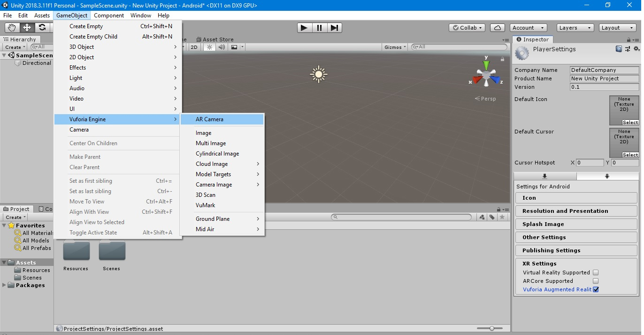Viewport: 644px width, 335px height.
Task: Switch to Android platform settings tab
Action: pos(607,176)
